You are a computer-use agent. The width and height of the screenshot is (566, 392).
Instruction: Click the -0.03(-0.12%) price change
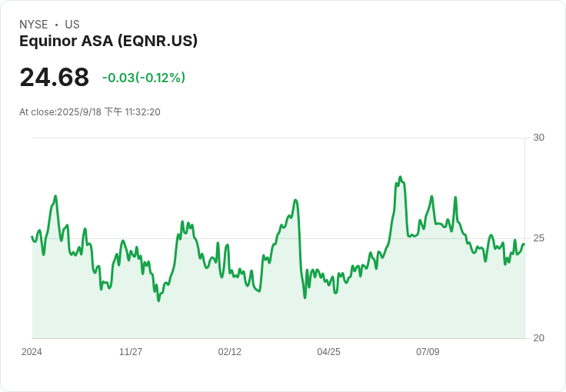(144, 78)
